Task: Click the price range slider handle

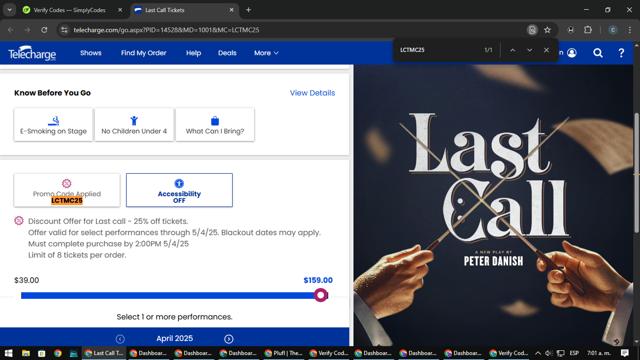Action: 321,295
